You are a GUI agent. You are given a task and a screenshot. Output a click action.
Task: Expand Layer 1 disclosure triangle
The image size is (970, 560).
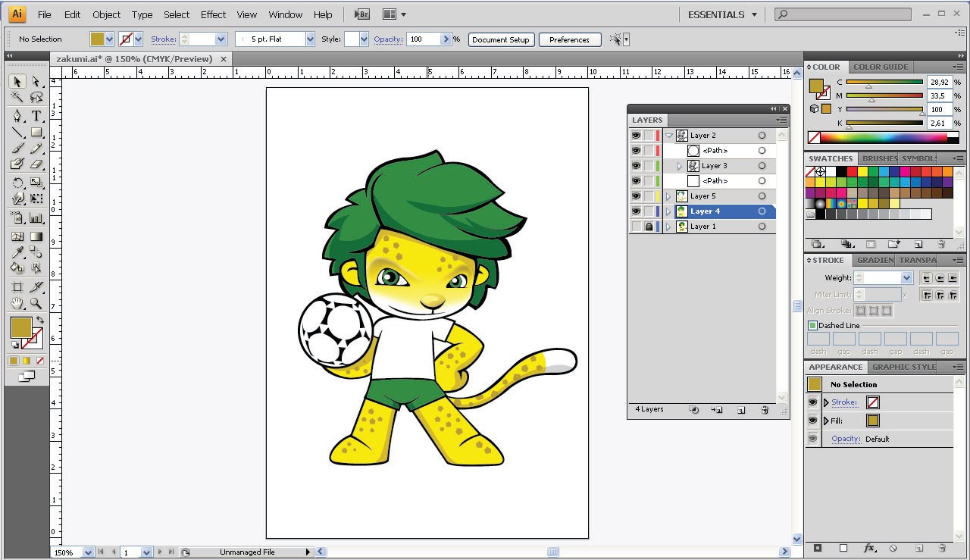pos(668,227)
